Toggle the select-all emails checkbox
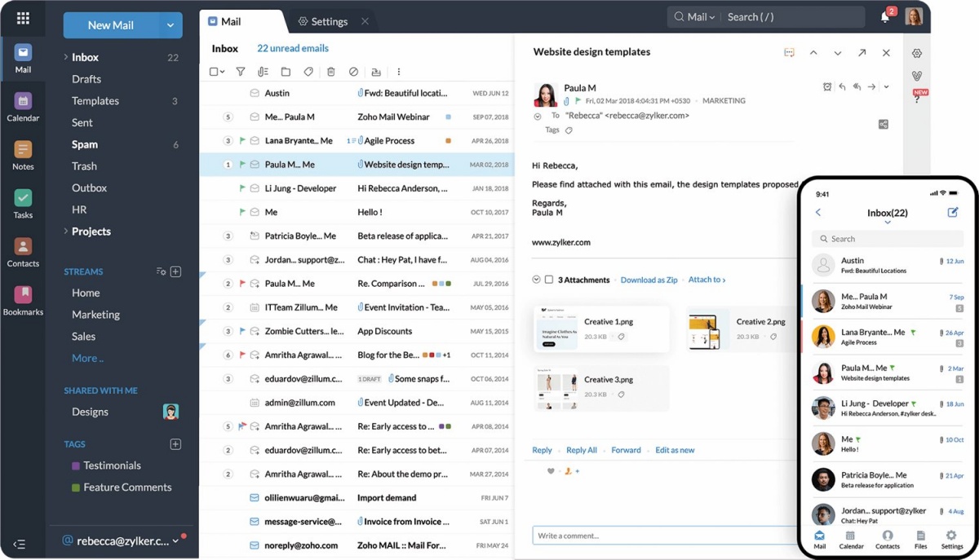This screenshot has width=979, height=560. [x=213, y=72]
